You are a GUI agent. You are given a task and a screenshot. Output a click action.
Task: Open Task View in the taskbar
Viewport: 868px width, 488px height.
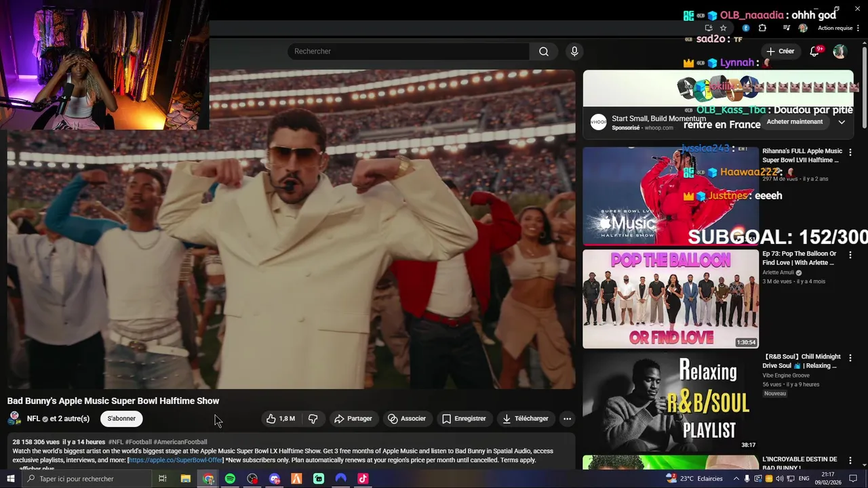coord(163,479)
